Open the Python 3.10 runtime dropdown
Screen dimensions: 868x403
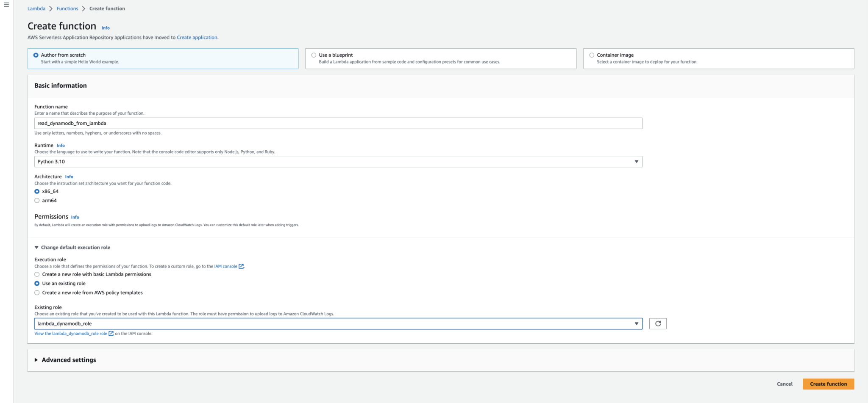point(338,162)
